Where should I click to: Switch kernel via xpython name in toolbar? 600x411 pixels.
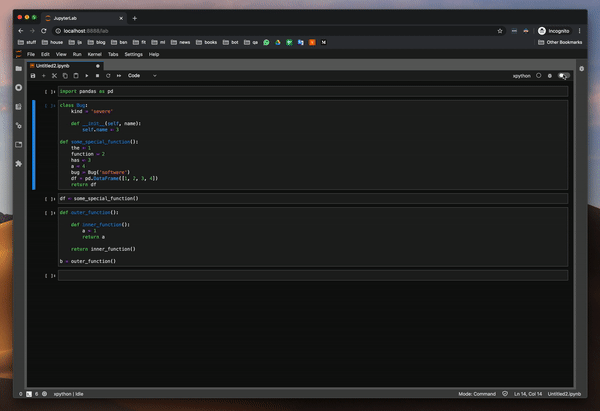pos(522,76)
